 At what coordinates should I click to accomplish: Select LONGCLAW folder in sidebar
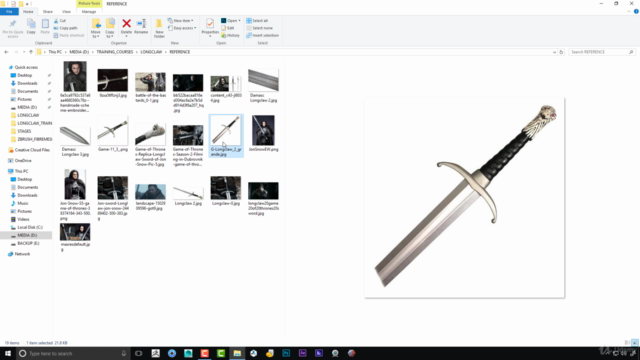click(28, 115)
